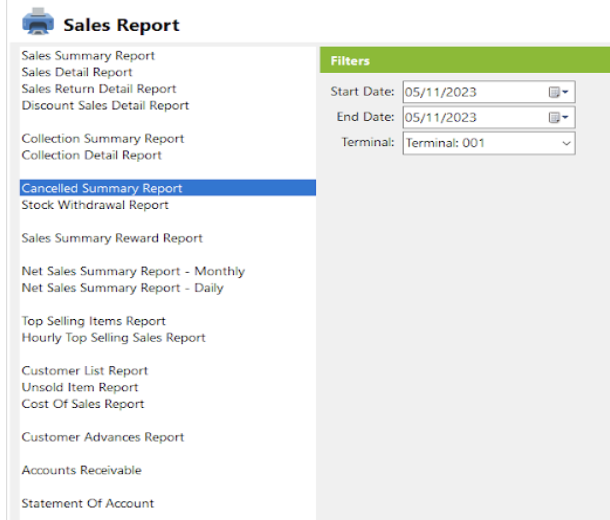
Task: Select Sales Summary Reward Report
Action: [112, 238]
